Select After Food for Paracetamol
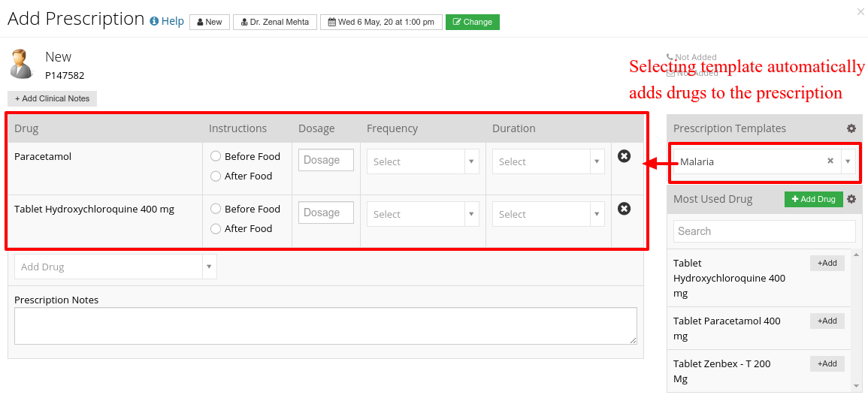This screenshot has width=868, height=407. [216, 176]
